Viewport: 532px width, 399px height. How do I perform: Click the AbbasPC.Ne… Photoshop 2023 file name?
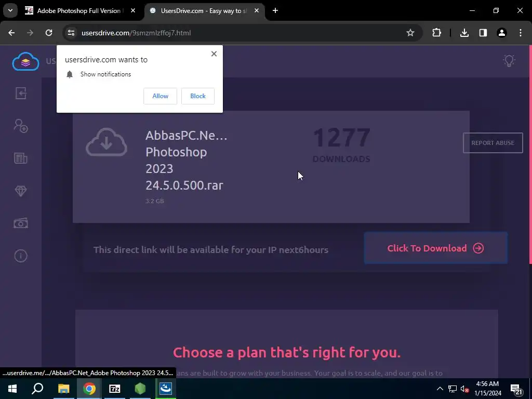coord(187,160)
